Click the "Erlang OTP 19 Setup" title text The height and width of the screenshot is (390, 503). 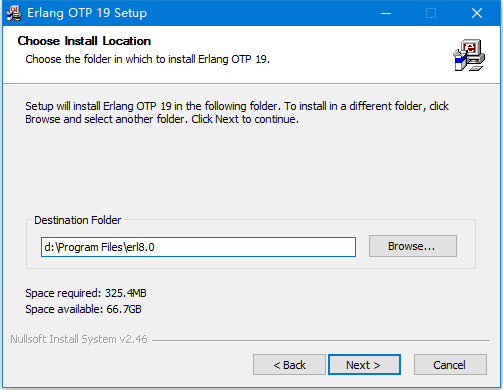tap(87, 13)
